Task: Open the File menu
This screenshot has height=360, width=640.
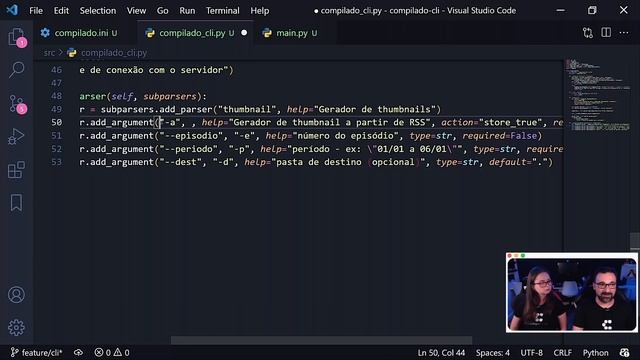Action: point(36,11)
